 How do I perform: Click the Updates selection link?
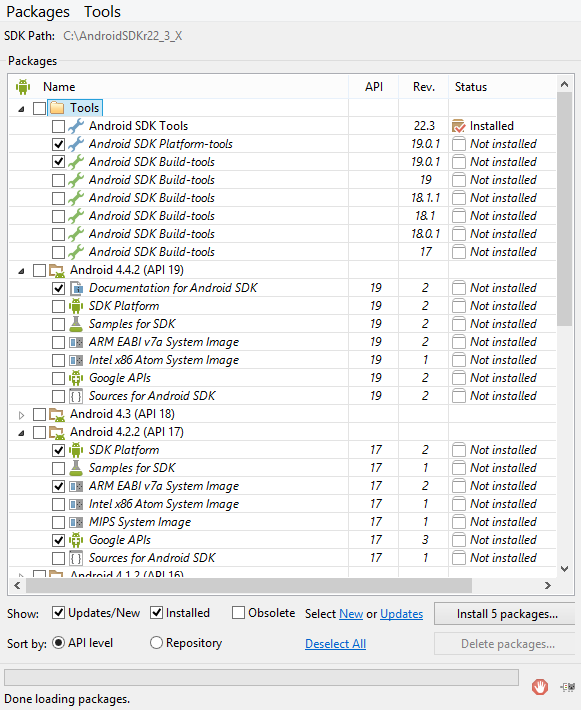pos(402,614)
